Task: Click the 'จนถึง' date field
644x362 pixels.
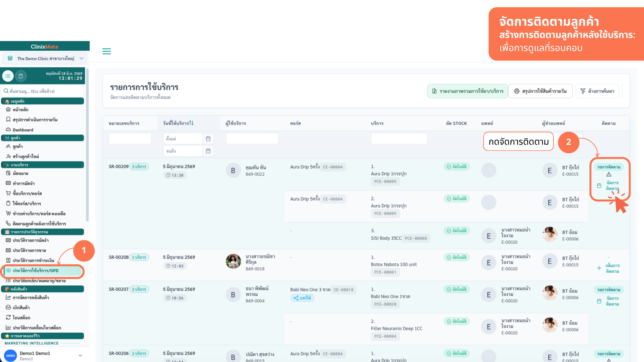Action: coord(183,151)
